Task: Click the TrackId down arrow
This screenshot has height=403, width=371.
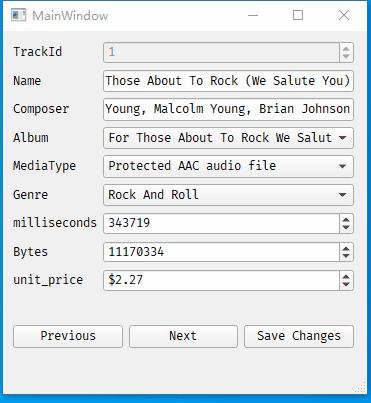Action: tap(346, 57)
